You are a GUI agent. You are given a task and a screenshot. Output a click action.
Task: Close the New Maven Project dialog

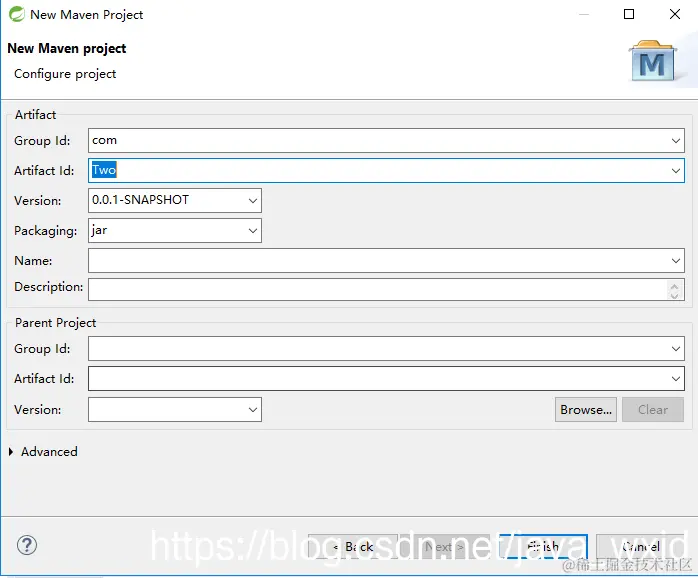(x=675, y=14)
